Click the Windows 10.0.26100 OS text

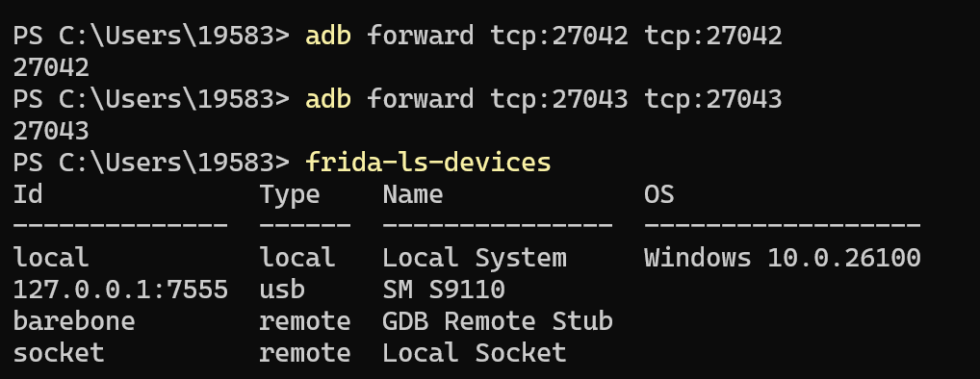coord(782,258)
